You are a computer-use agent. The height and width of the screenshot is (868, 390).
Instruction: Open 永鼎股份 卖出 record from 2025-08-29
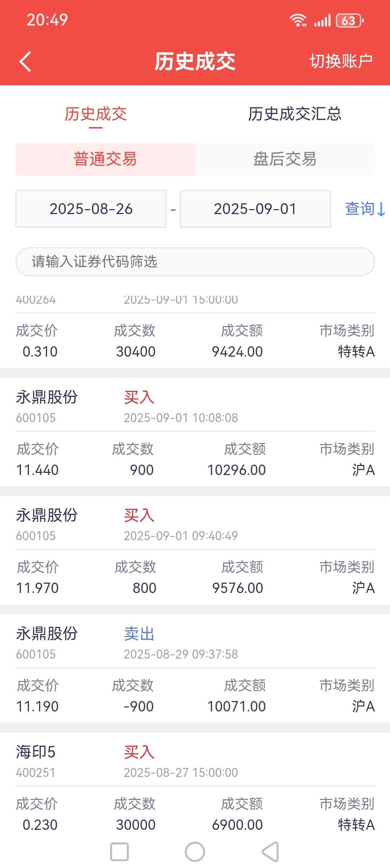tap(195, 669)
